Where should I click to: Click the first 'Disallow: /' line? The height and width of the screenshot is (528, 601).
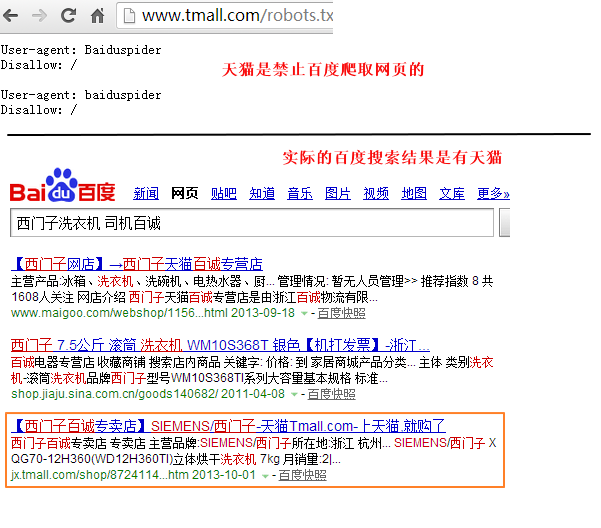[x=39, y=65]
